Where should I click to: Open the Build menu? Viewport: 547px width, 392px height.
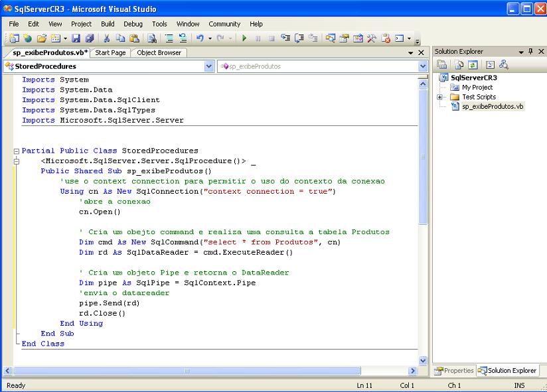(x=108, y=24)
